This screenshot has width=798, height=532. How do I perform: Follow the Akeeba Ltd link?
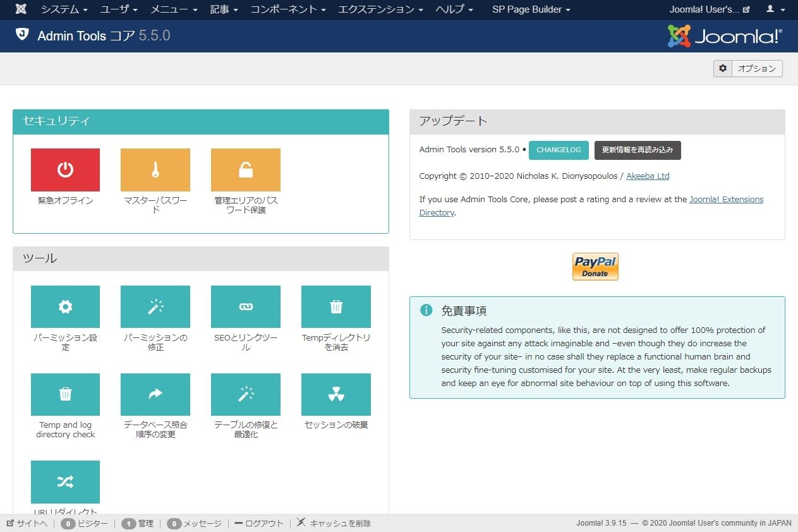648,176
